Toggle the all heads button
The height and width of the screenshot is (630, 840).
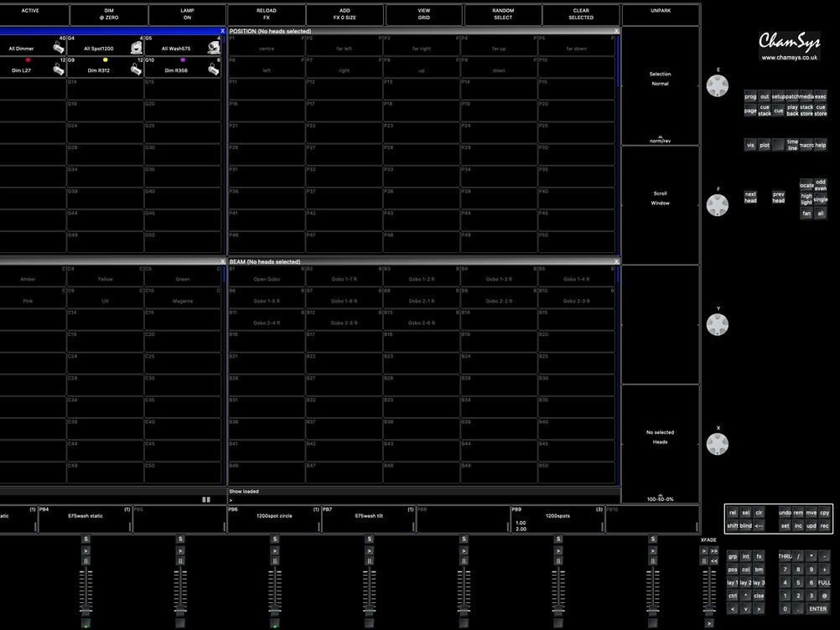pos(821,213)
